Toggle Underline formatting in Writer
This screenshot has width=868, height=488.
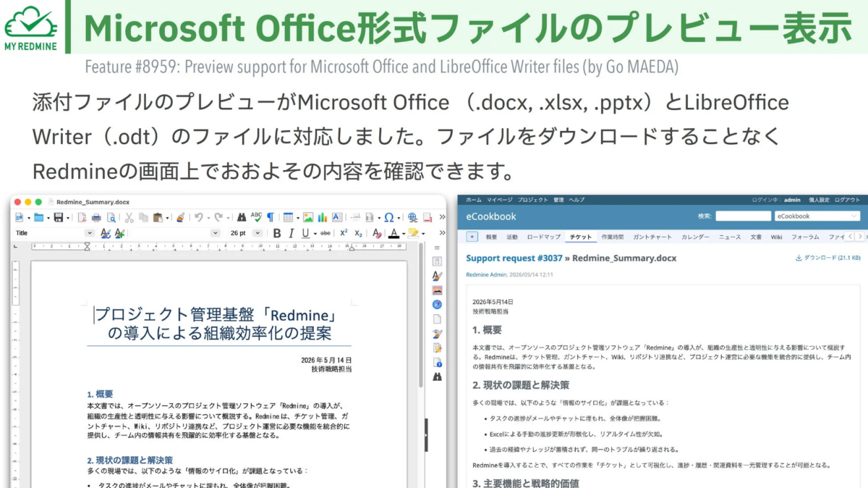click(x=305, y=233)
